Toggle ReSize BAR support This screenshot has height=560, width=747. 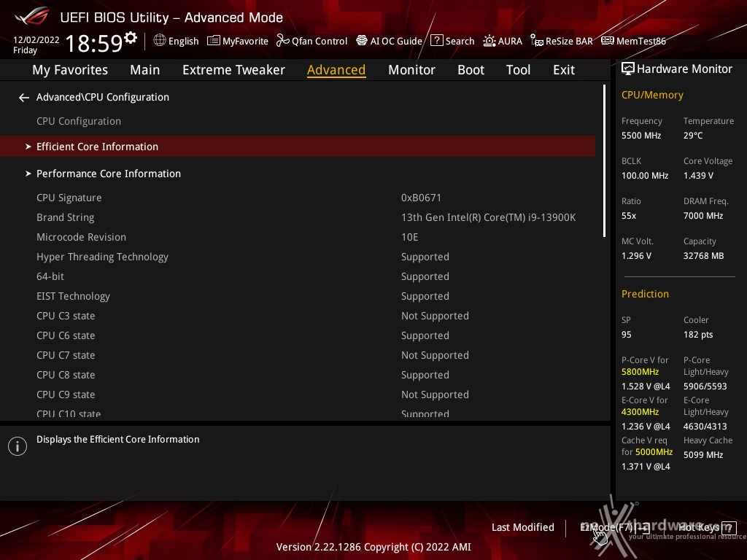click(562, 41)
